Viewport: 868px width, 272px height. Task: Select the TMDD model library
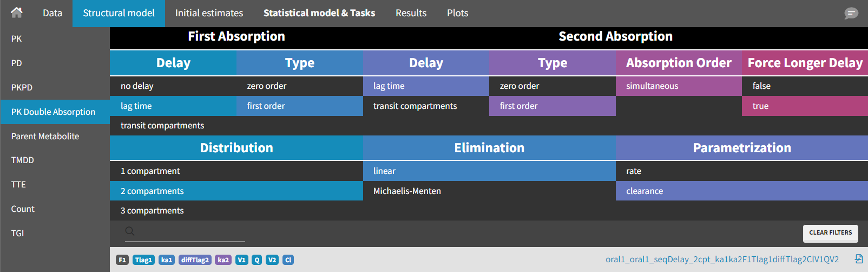pyautogui.click(x=23, y=160)
